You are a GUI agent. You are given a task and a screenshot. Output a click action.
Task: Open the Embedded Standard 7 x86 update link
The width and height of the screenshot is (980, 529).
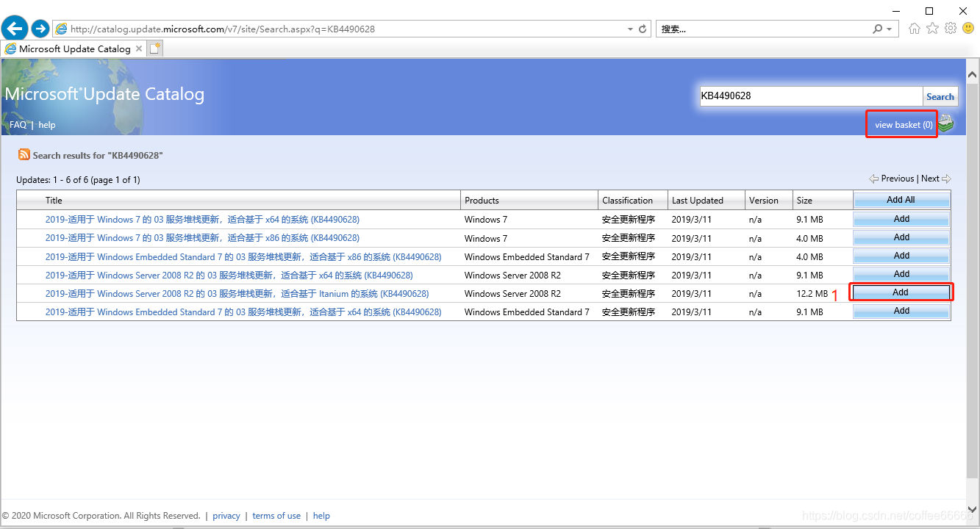243,257
